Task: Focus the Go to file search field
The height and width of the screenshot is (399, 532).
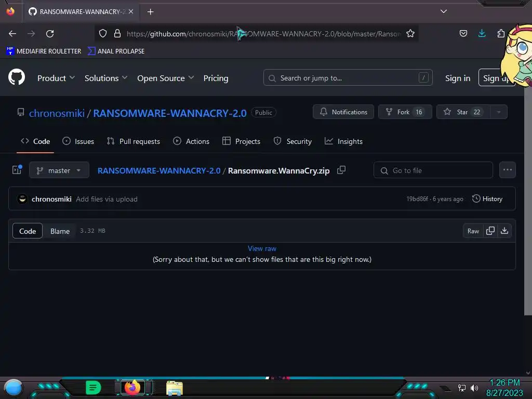Action: (x=433, y=170)
